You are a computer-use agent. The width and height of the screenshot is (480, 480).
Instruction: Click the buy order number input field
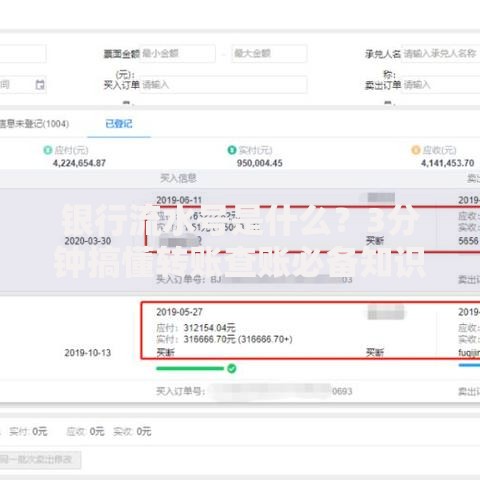223,85
